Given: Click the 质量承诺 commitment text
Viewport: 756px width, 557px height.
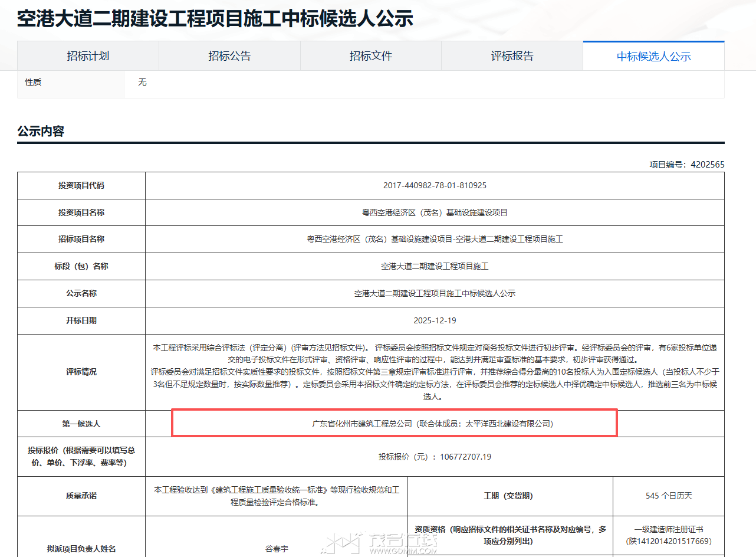Looking at the screenshot, I should point(277,496).
